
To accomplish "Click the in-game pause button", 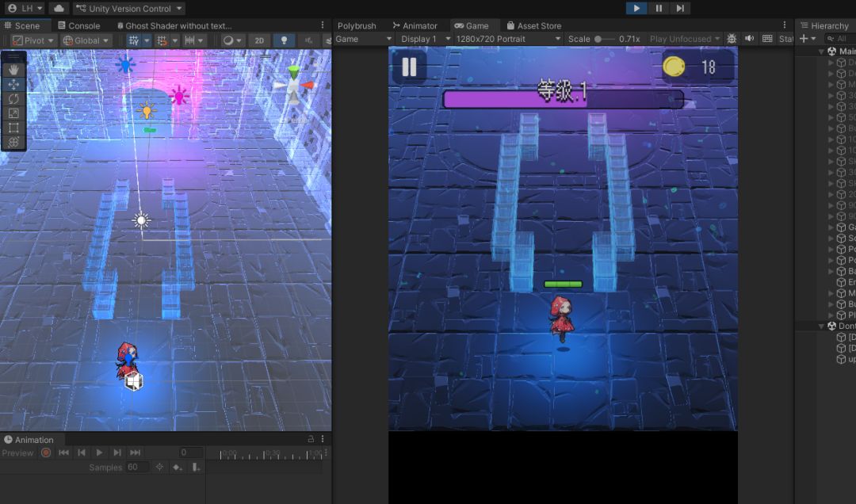I will tap(409, 67).
